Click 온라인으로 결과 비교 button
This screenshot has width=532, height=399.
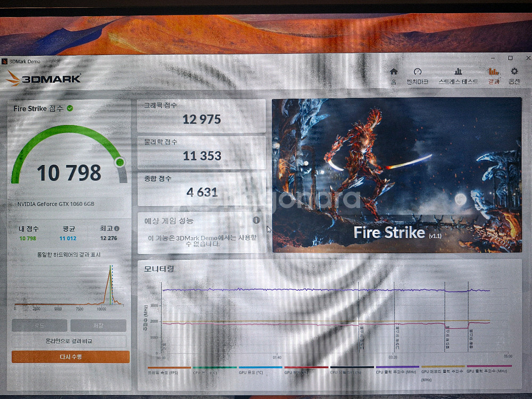click(x=69, y=341)
